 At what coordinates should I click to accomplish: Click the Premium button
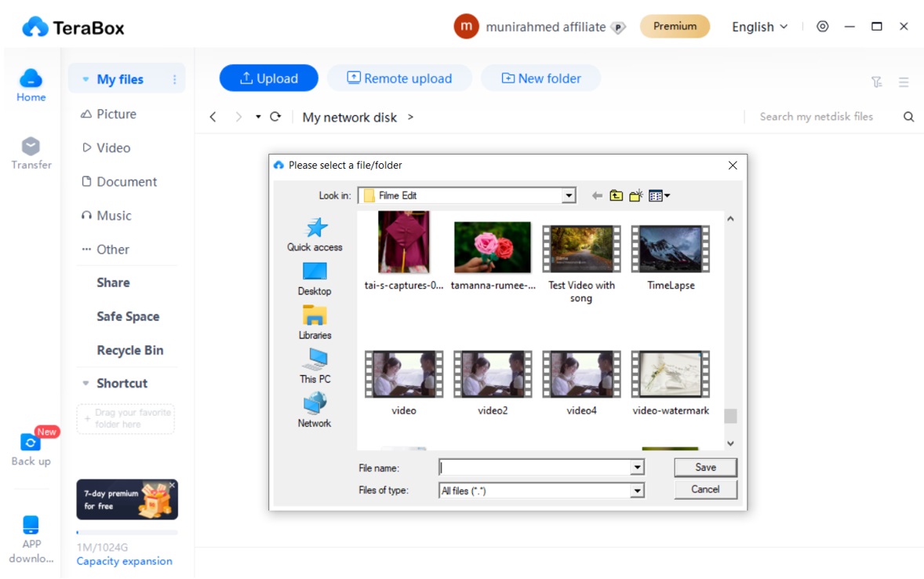pyautogui.click(x=675, y=26)
